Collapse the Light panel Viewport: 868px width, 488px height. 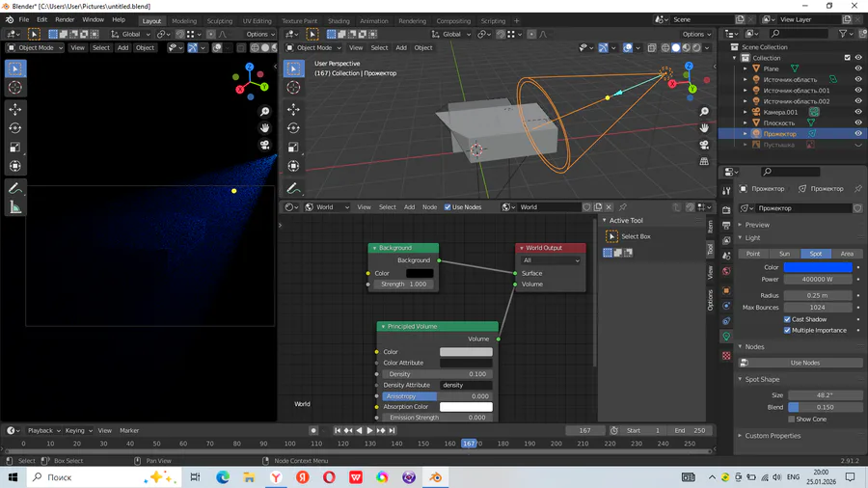pos(751,238)
